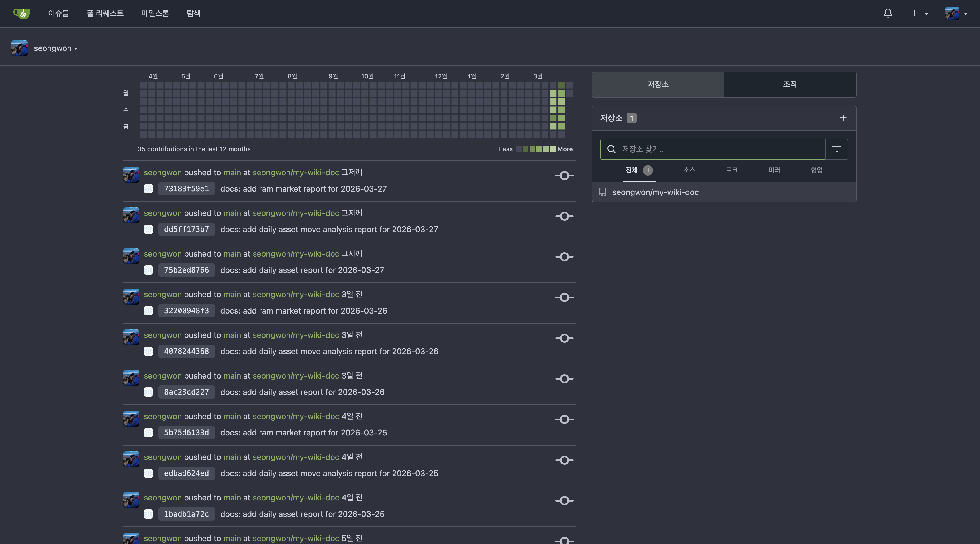The height and width of the screenshot is (544, 980).
Task: Open seongwon/my-wiki-doc in repository list
Action: [x=655, y=192]
